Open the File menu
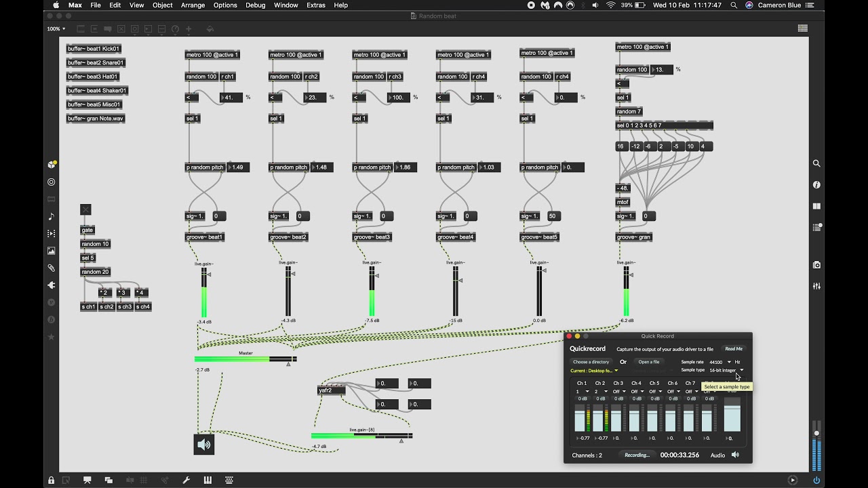Image resolution: width=868 pixels, height=488 pixels. [96, 5]
